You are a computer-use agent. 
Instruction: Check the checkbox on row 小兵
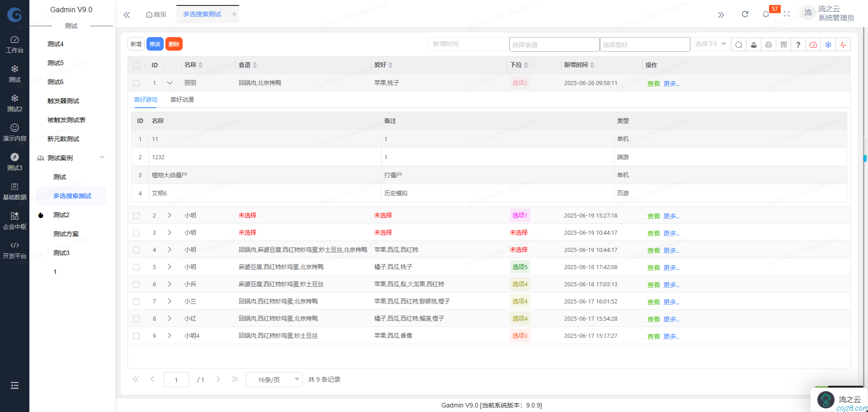click(x=136, y=284)
